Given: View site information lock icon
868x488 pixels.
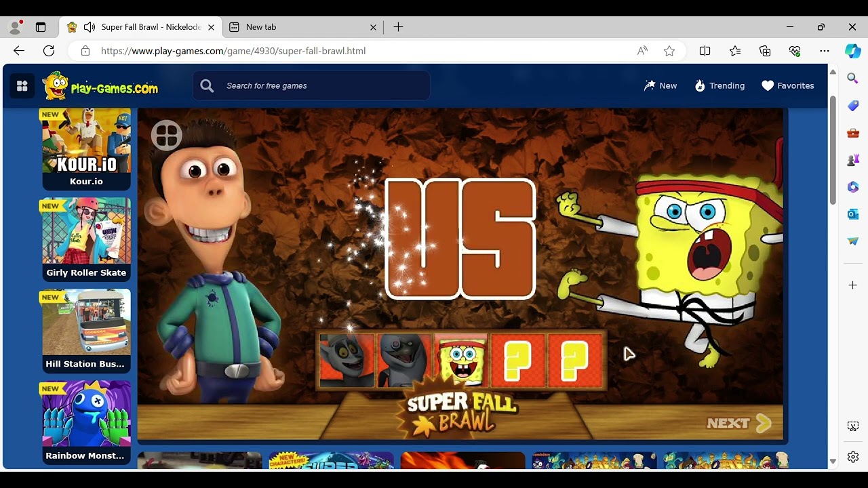Looking at the screenshot, I should (85, 51).
